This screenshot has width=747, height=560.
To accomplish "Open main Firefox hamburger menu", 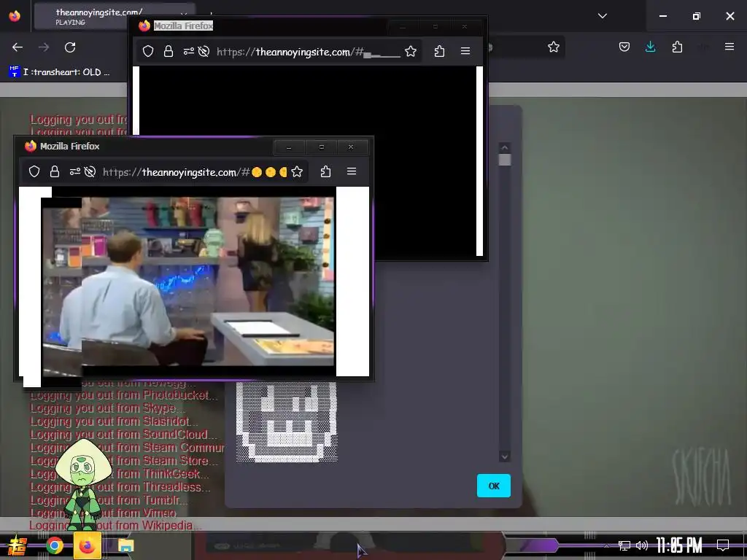I will [729, 47].
